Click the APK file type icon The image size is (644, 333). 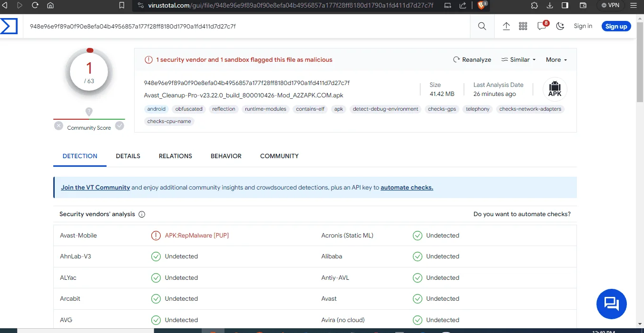click(x=555, y=89)
